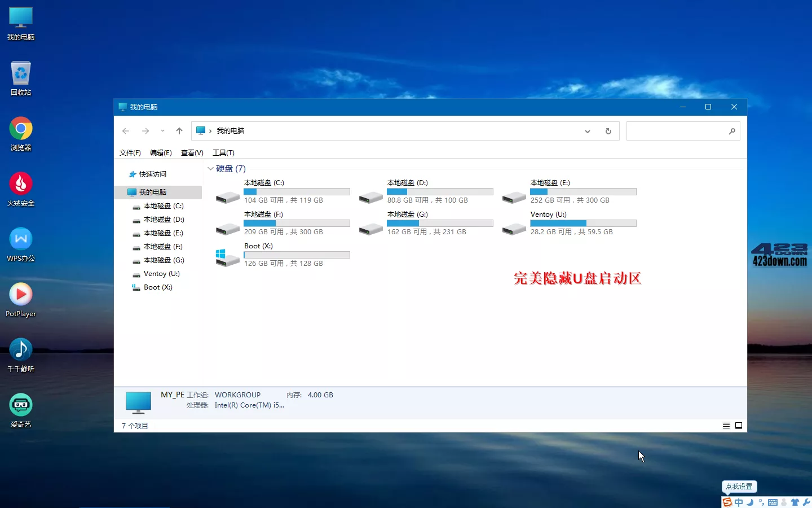Select the WPS办公 desktop icon

coord(21,240)
